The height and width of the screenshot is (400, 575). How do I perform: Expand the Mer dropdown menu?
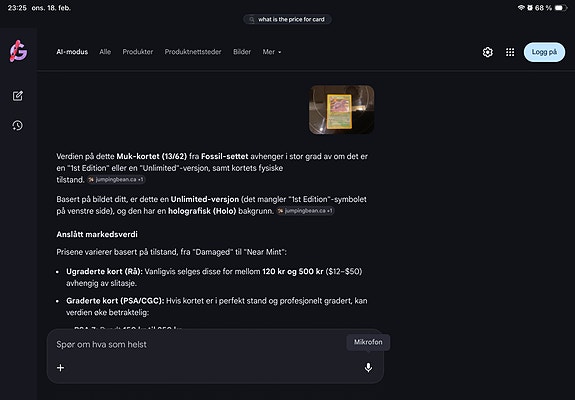coord(272,52)
